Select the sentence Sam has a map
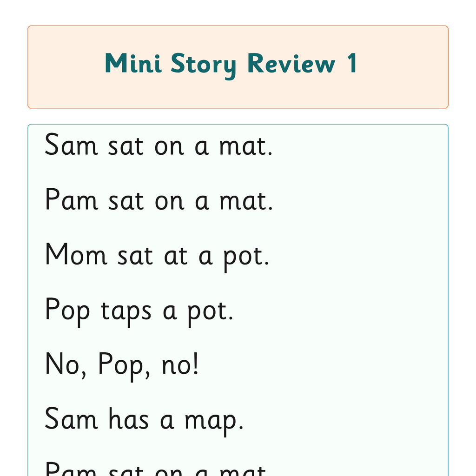This screenshot has height=476, width=476. click(144, 421)
